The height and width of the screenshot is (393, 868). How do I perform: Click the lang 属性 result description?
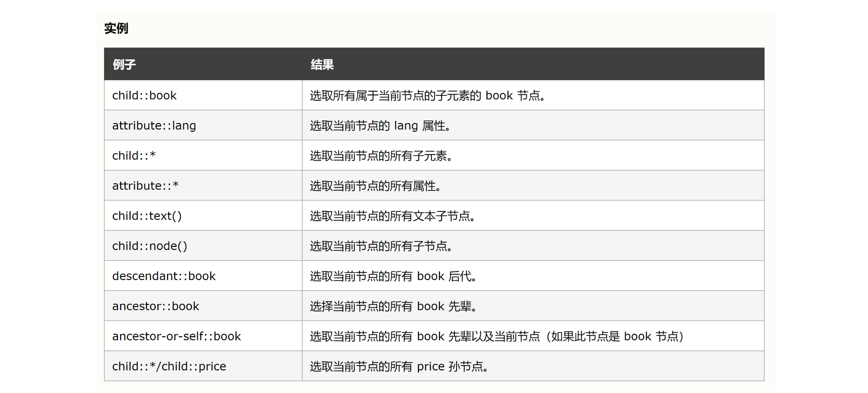point(380,126)
